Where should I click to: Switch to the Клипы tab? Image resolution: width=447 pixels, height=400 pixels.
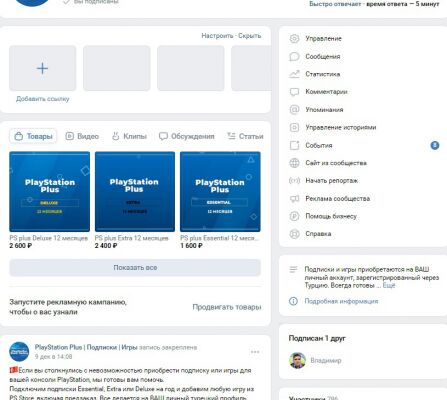(129, 136)
